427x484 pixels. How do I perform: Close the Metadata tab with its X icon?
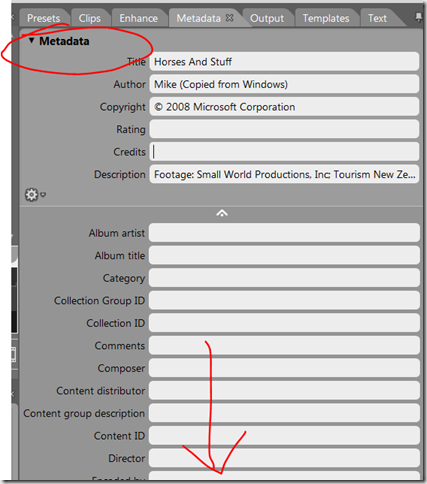coord(229,18)
